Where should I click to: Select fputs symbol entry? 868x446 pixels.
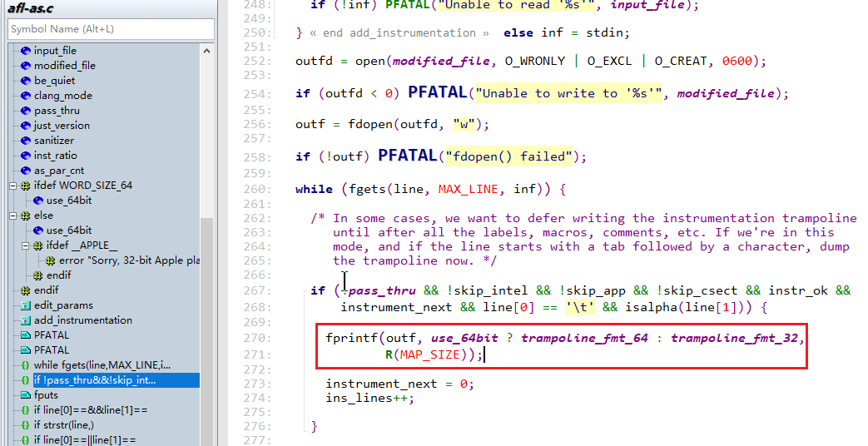click(x=46, y=394)
